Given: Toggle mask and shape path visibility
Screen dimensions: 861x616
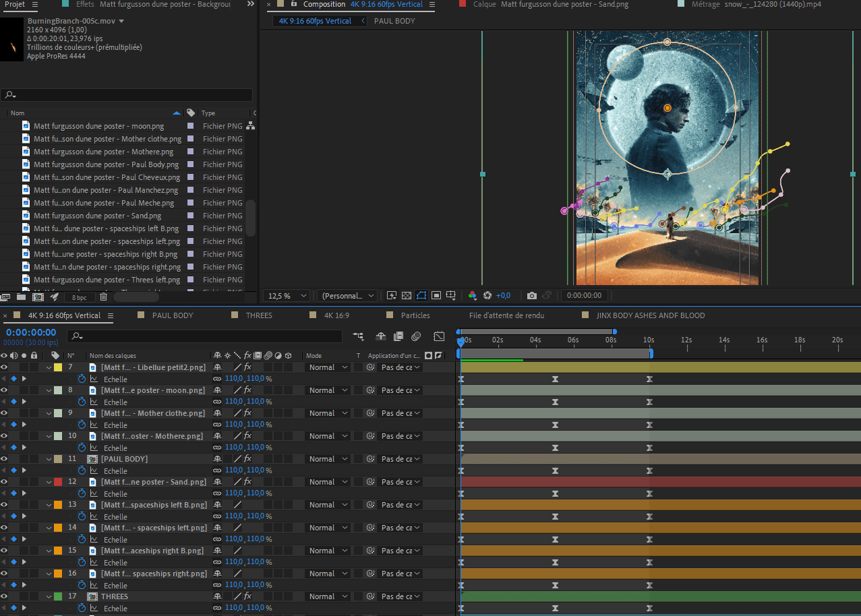Looking at the screenshot, I should pos(421,296).
